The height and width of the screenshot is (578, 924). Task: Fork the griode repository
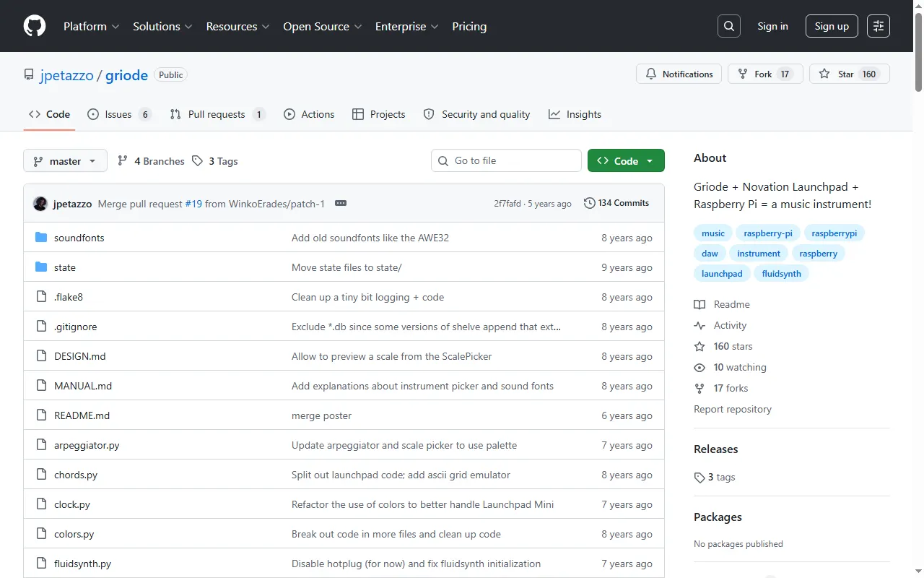pyautogui.click(x=765, y=74)
